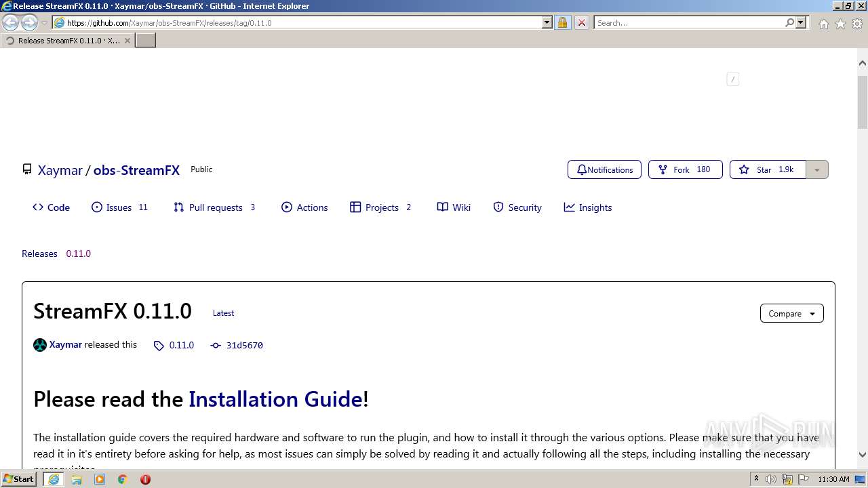Expand the Star lists dropdown arrow
The width and height of the screenshot is (868, 488).
(817, 169)
